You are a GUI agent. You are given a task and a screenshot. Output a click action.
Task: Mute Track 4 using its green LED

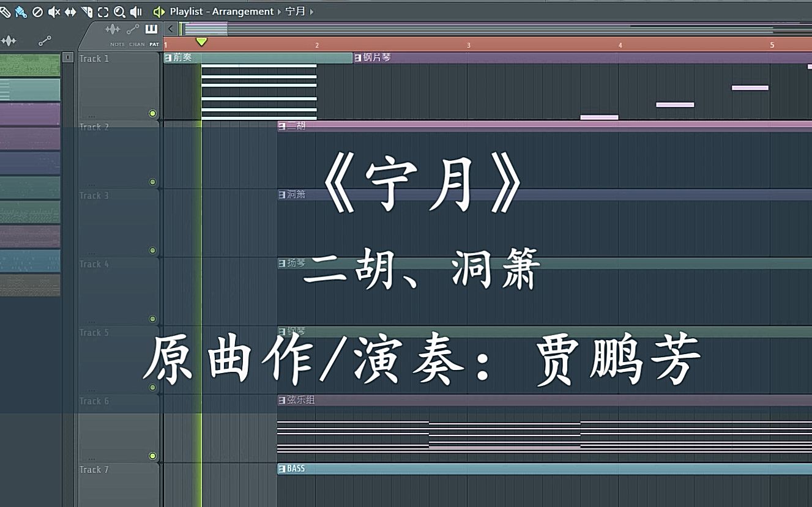[152, 319]
